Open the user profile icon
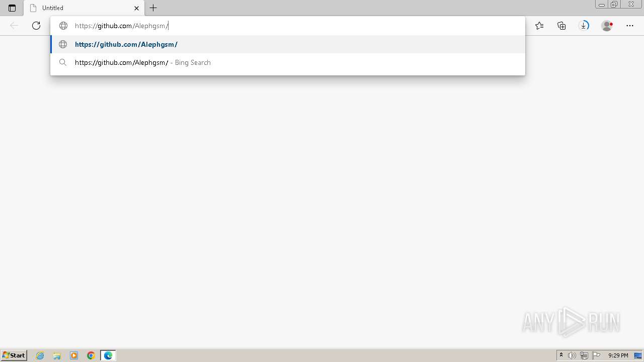 [x=607, y=26]
